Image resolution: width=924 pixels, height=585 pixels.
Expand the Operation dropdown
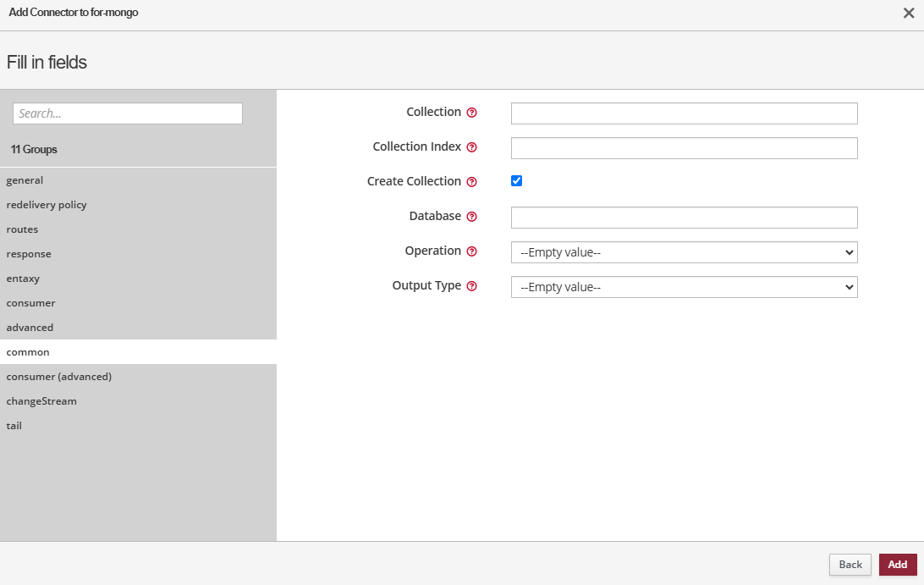[684, 252]
